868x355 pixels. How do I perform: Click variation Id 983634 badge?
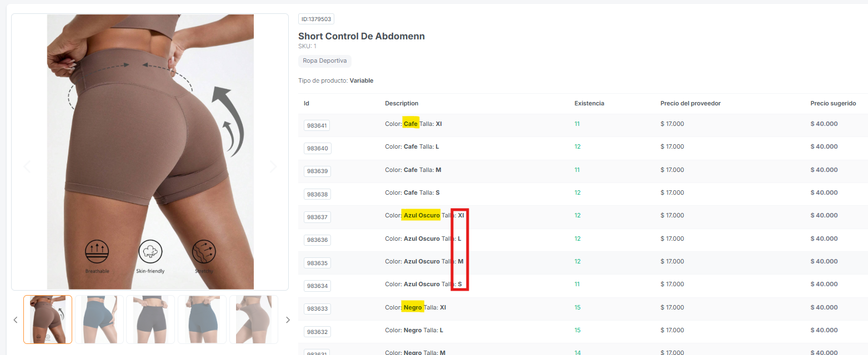pyautogui.click(x=317, y=286)
